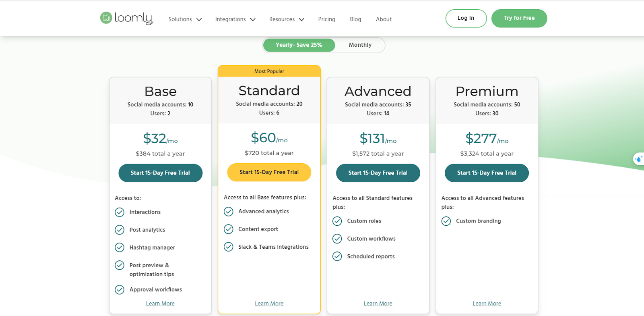Click the checkmark icon beside Custom workflows
Image resolution: width=644 pixels, height=316 pixels.
coord(337,239)
